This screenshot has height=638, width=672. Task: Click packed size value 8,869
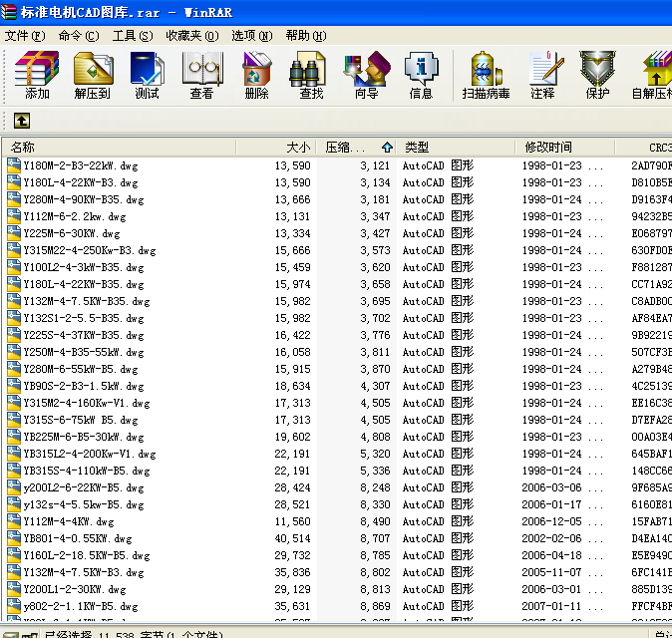pos(375,606)
